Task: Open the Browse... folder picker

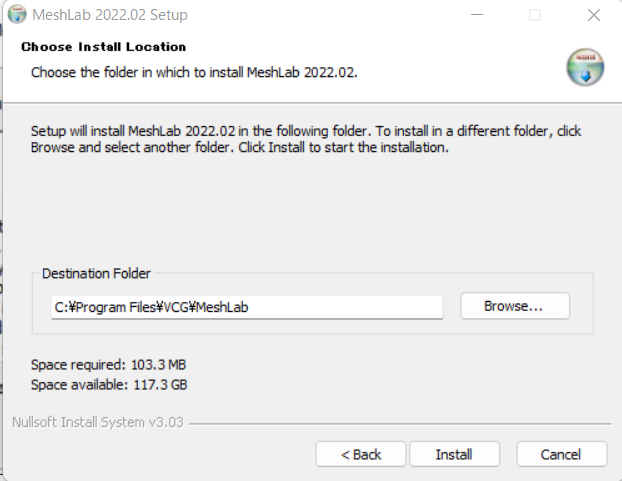Action: coord(515,306)
